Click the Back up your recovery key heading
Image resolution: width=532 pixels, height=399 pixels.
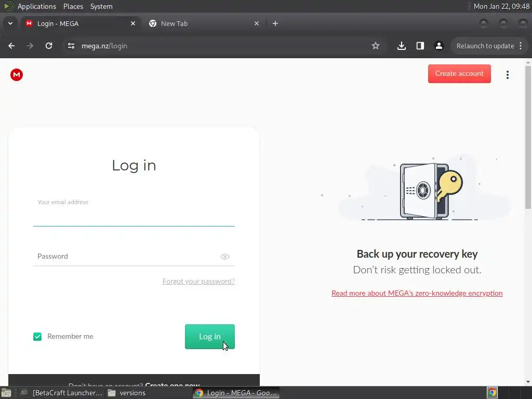coord(417,254)
